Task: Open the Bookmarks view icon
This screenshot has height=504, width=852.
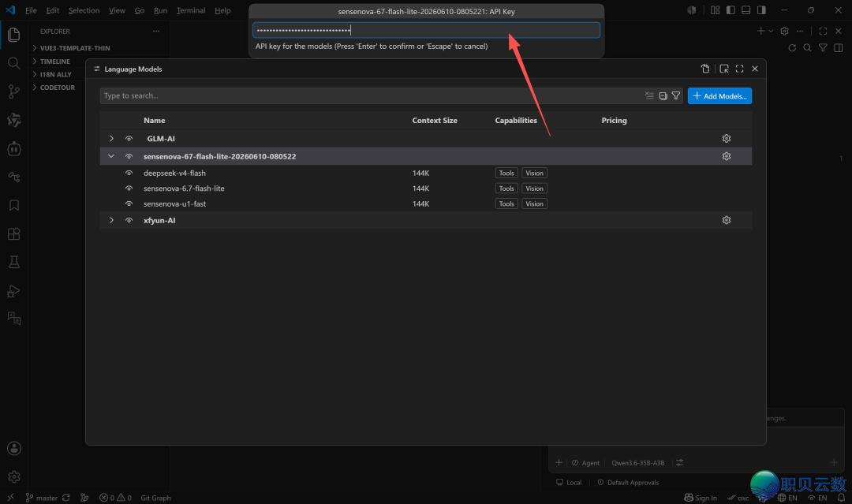Action: pos(14,205)
